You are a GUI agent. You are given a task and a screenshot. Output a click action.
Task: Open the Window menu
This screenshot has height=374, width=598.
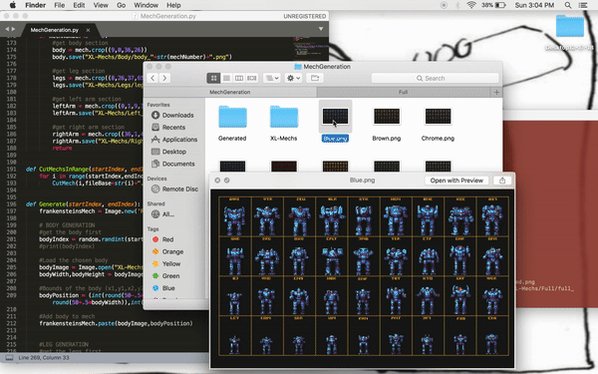pyautogui.click(x=146, y=5)
